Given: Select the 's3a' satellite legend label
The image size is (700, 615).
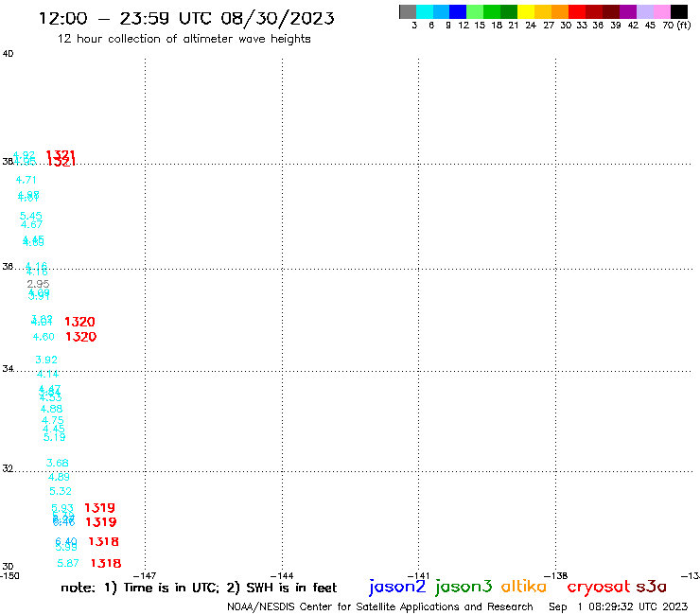Looking at the screenshot, I should 652,587.
